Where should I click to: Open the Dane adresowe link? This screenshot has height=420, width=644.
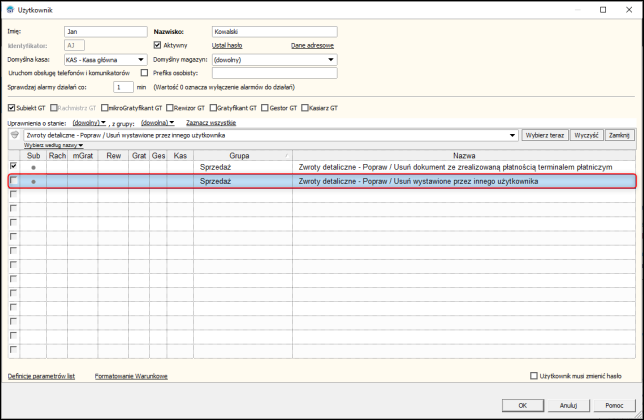coord(312,45)
